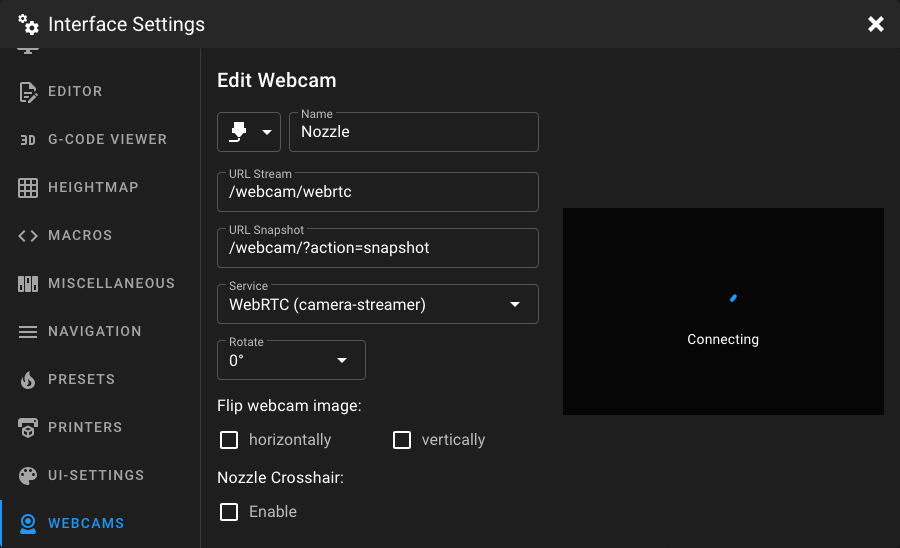Image resolution: width=900 pixels, height=548 pixels.
Task: Select the Printers tab label
Action: [85, 427]
